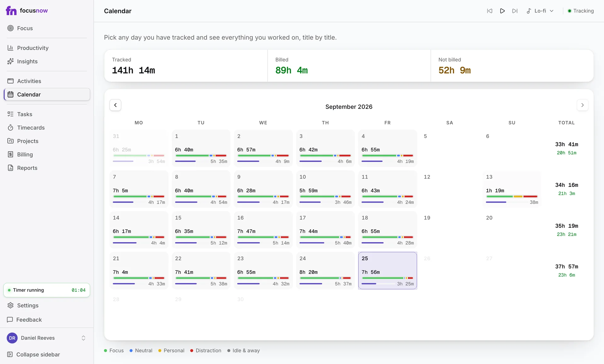Click the focusnow logo icon
Screen dimensions: 604x364
point(11,11)
